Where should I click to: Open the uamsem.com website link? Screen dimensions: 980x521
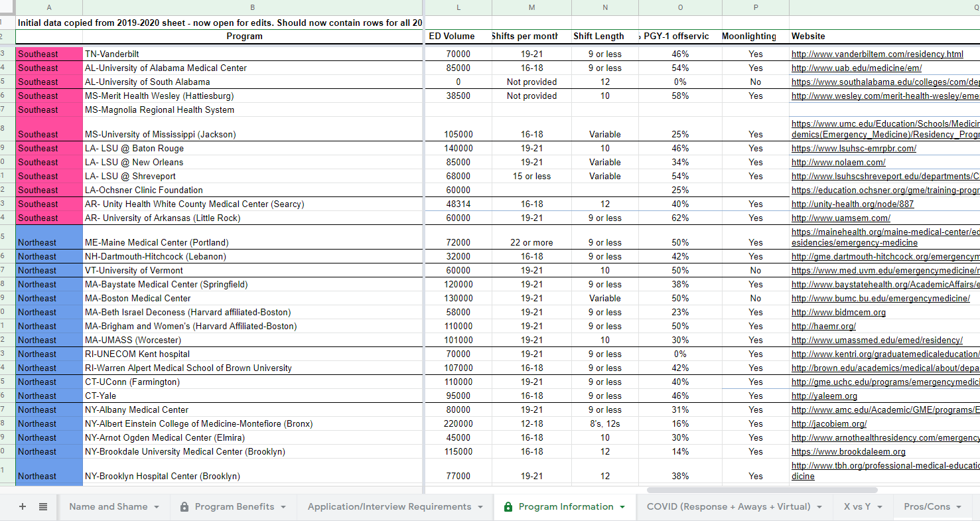click(841, 218)
